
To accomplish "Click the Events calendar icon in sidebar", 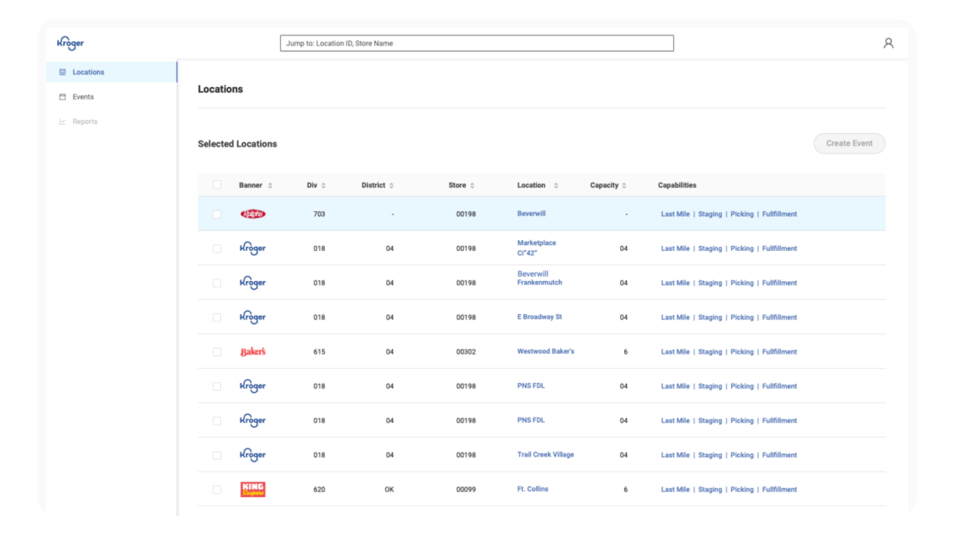I will 62,97.
